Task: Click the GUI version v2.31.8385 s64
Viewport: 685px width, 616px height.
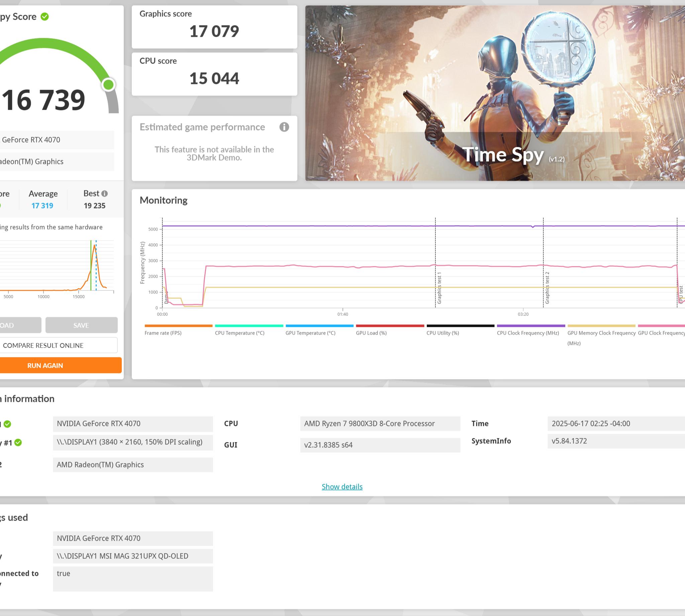Action: [380, 445]
